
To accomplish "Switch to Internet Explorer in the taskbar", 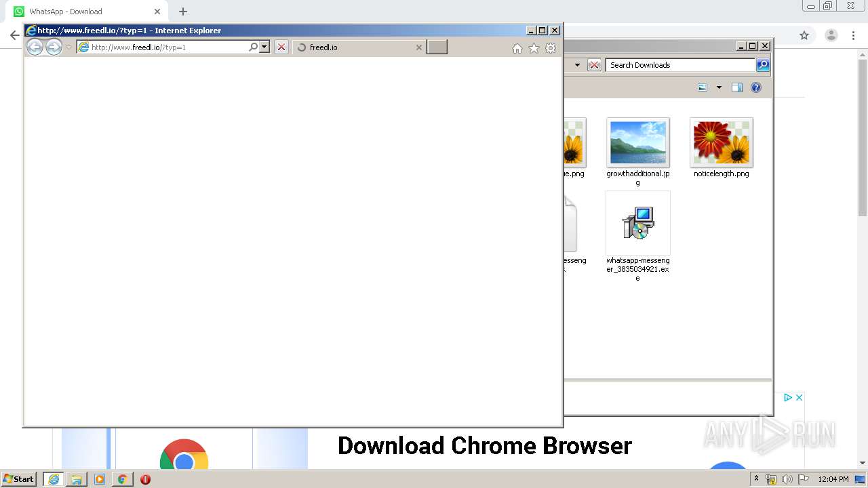I will (x=54, y=479).
